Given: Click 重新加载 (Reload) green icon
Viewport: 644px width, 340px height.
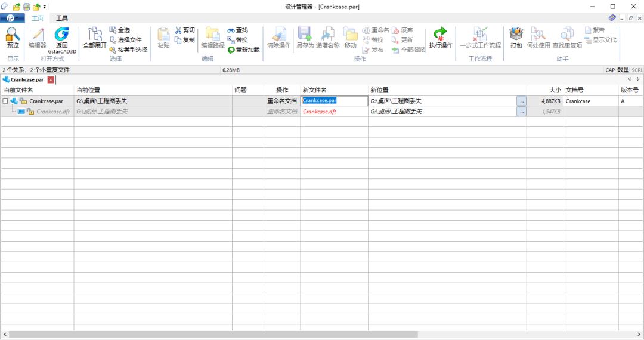Looking at the screenshot, I should 244,50.
